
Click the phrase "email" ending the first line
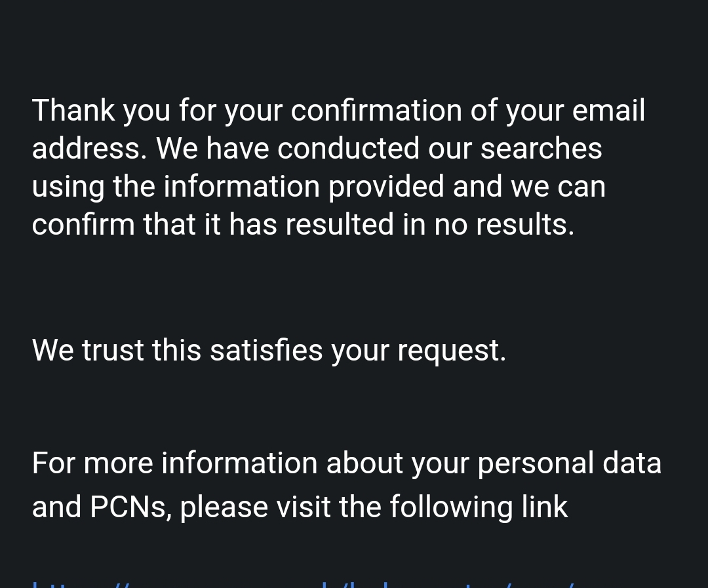pyautogui.click(x=608, y=110)
